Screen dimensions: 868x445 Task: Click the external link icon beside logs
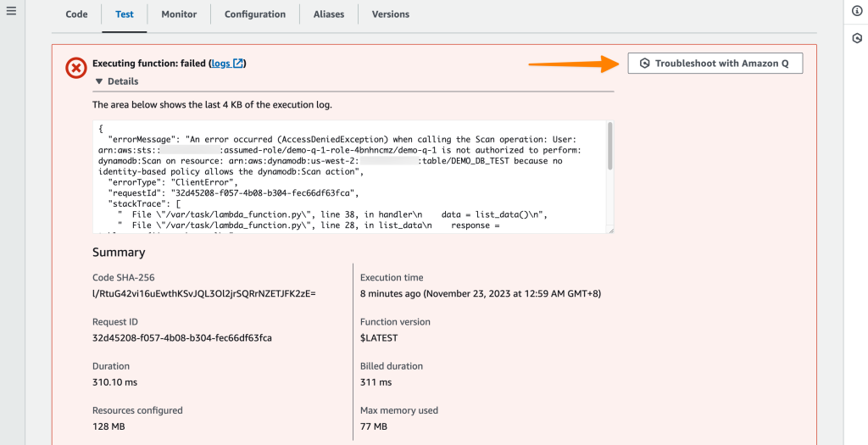pyautogui.click(x=238, y=64)
